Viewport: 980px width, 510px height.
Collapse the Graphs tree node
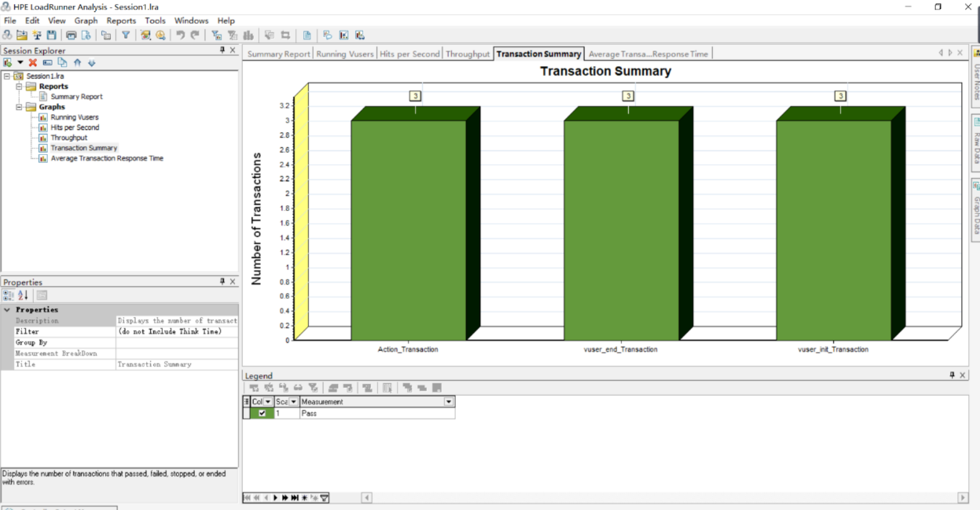point(19,107)
